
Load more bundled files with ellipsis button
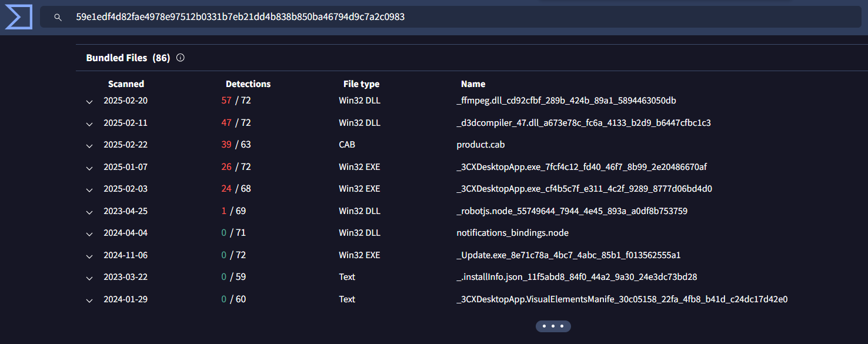click(x=553, y=326)
